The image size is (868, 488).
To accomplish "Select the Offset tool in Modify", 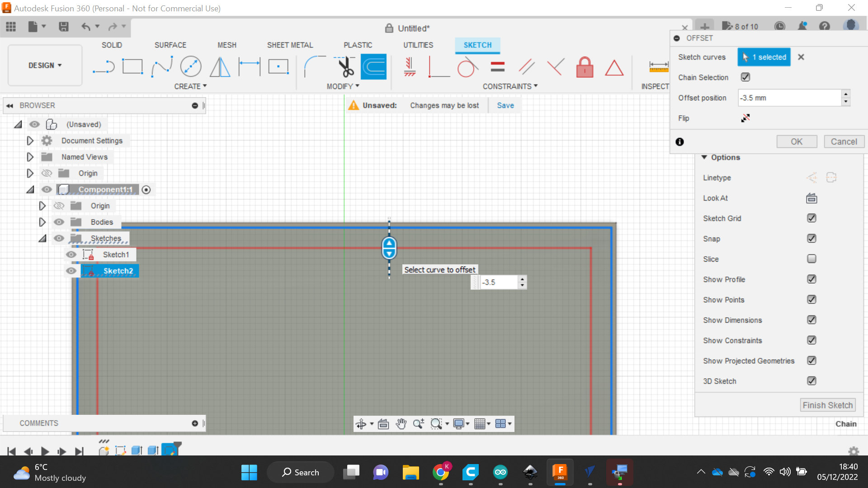I will coord(374,66).
